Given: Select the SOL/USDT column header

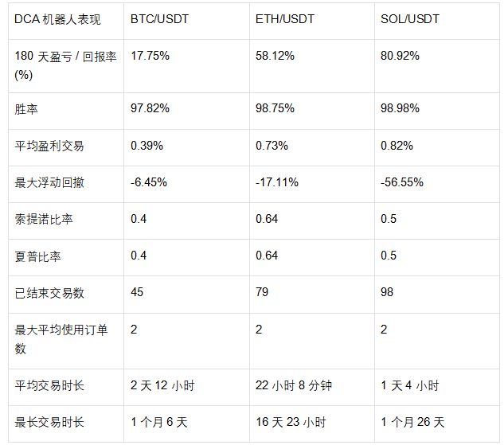Looking at the screenshot, I should click(408, 18).
